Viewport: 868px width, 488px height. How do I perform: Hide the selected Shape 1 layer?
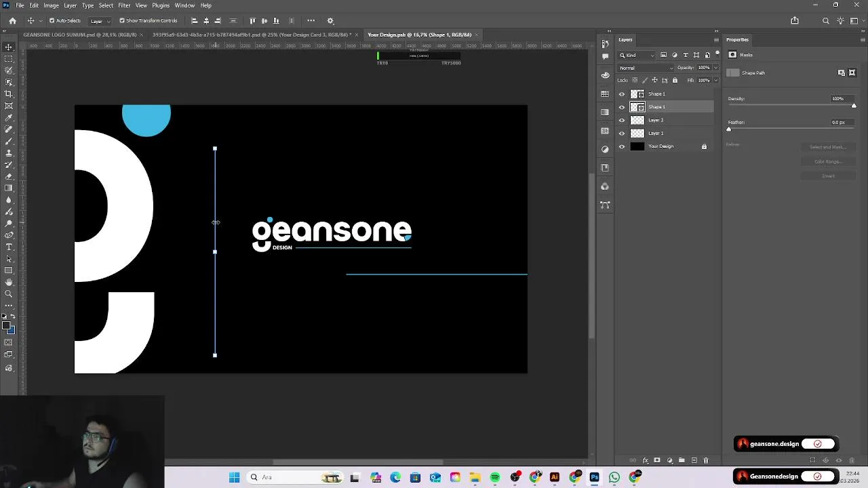(622, 107)
